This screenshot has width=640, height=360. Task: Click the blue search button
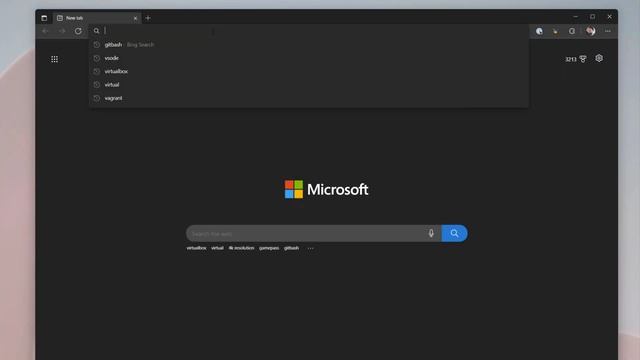(454, 233)
